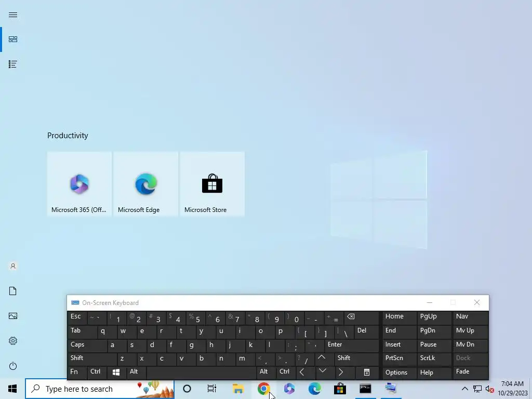Open Documents icon in Start sidebar

(13, 291)
